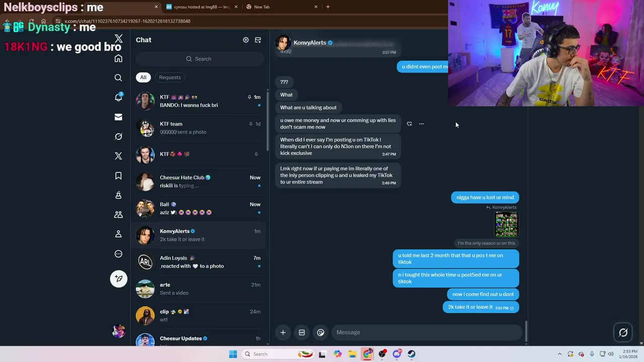Screen dimensions: 644x362
Task: Click the plus attachment icon beside Message field
Action: (x=283, y=332)
